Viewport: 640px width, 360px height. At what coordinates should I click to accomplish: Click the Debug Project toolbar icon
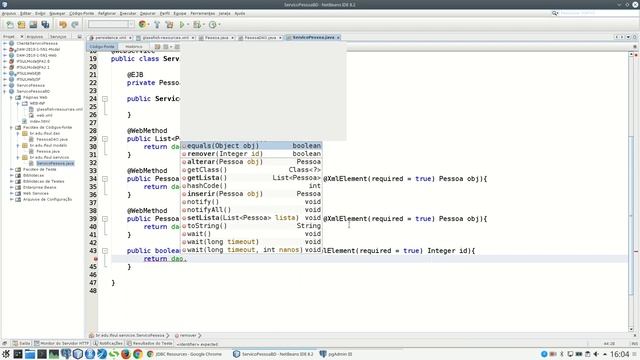click(x=197, y=25)
